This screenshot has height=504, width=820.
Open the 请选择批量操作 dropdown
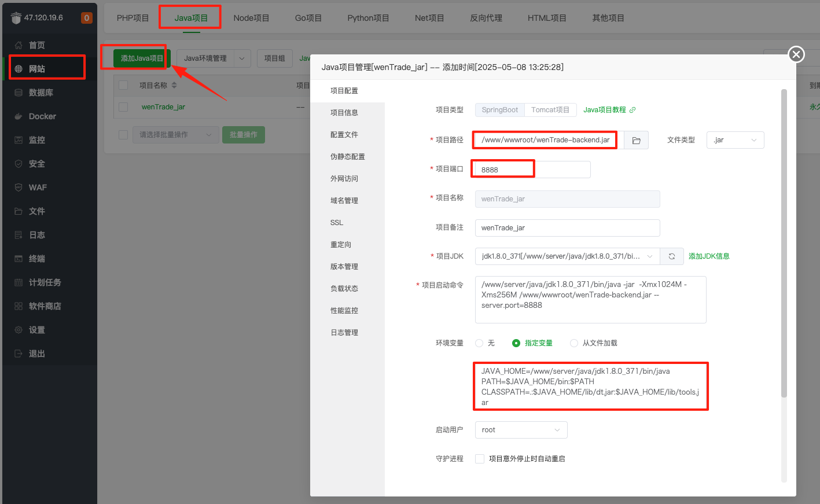tap(176, 135)
